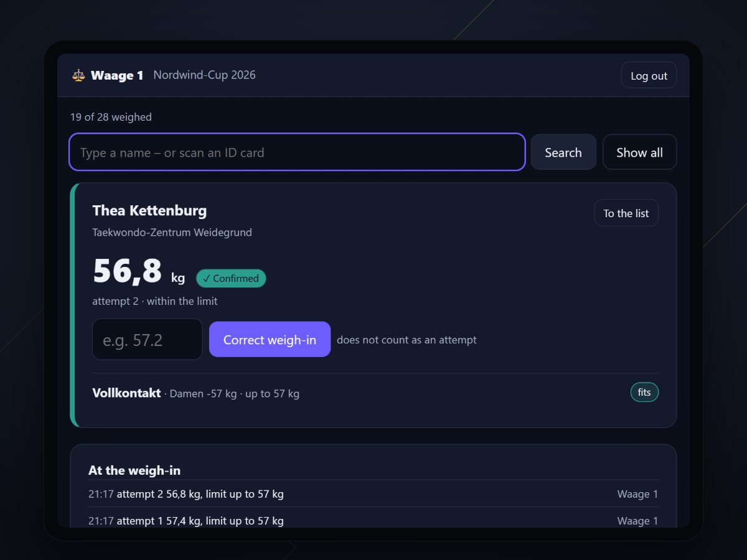
Task: Focus the name or ID card search field
Action: click(297, 152)
